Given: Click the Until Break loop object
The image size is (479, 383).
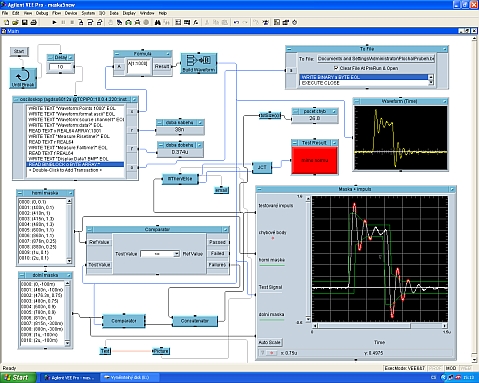Looking at the screenshot, I should 23,78.
